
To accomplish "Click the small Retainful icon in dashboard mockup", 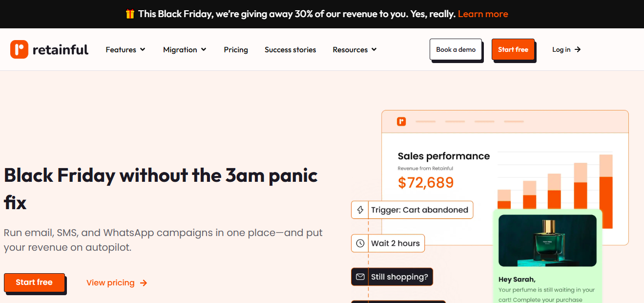I will (401, 121).
